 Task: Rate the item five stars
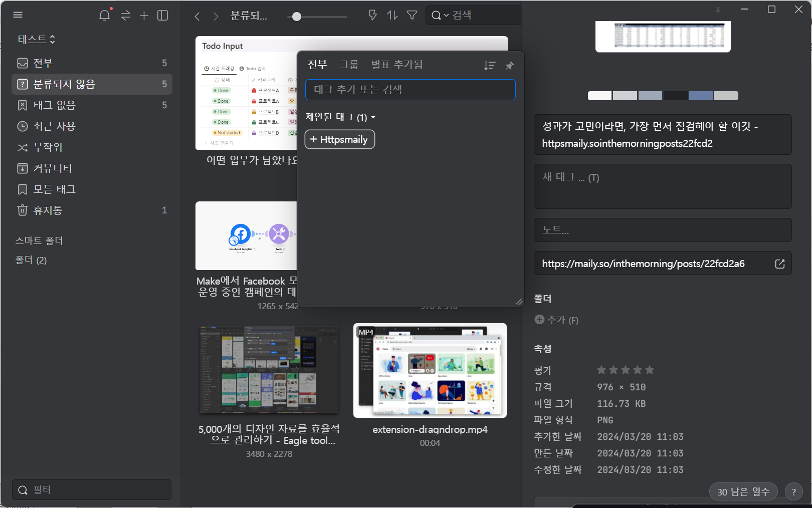(650, 370)
